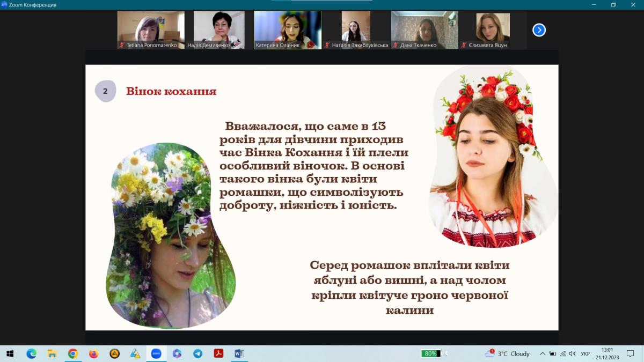Open the notification center

[x=631, y=353]
